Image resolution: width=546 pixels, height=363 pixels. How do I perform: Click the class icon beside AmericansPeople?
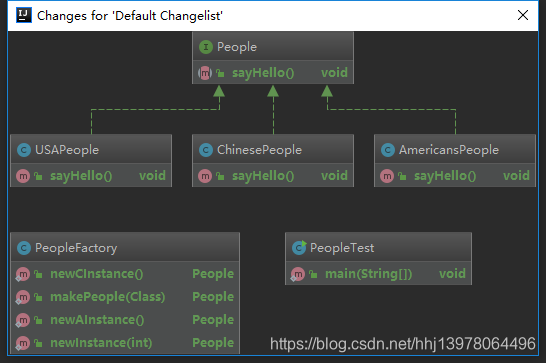pyautogui.click(x=388, y=150)
